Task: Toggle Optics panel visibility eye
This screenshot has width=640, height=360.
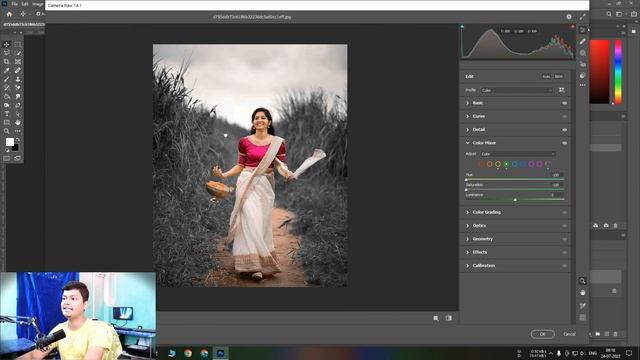Action: click(x=564, y=226)
